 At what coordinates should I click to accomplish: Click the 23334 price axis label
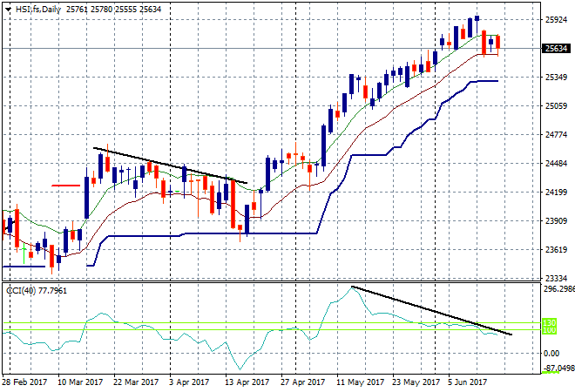pos(557,278)
